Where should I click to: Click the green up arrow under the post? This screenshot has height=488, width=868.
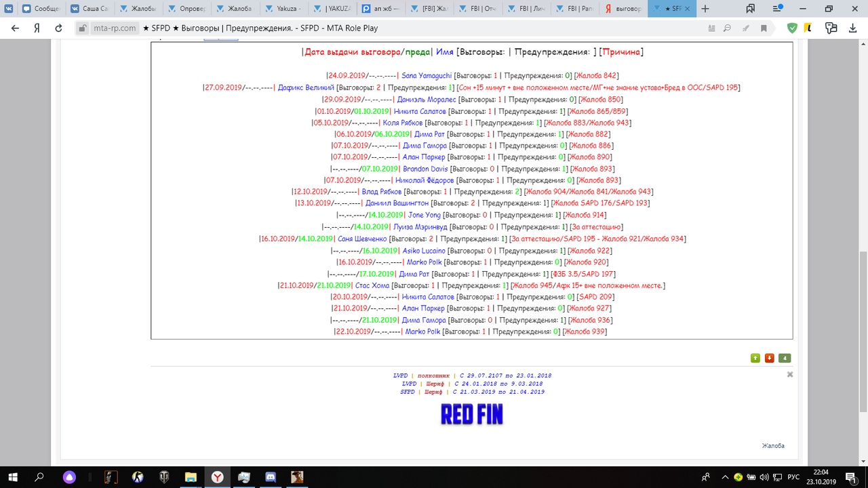tap(755, 358)
